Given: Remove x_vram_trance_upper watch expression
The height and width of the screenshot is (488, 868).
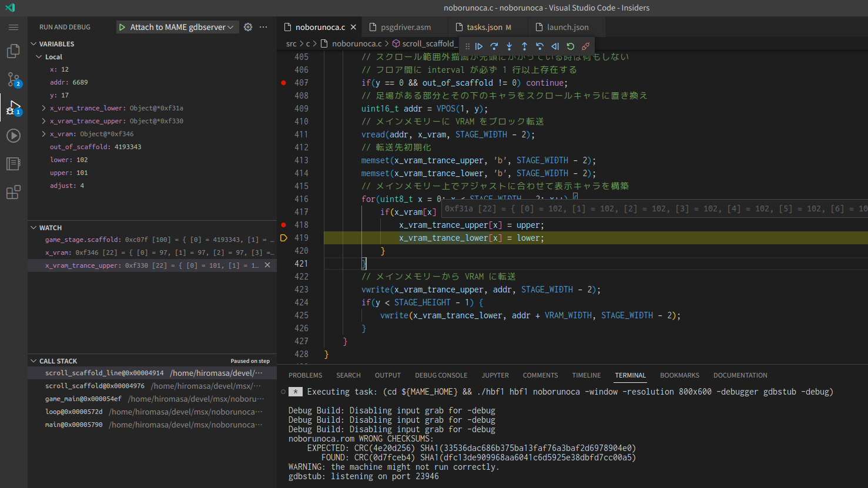Looking at the screenshot, I should tap(267, 265).
